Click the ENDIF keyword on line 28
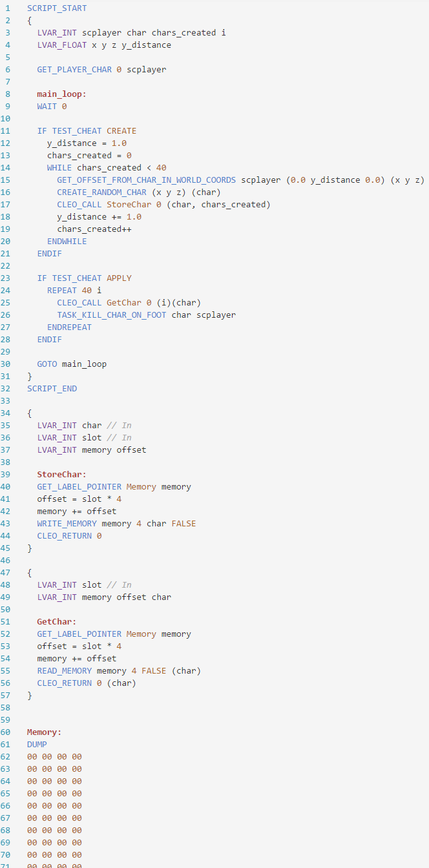429x868 pixels. (49, 340)
